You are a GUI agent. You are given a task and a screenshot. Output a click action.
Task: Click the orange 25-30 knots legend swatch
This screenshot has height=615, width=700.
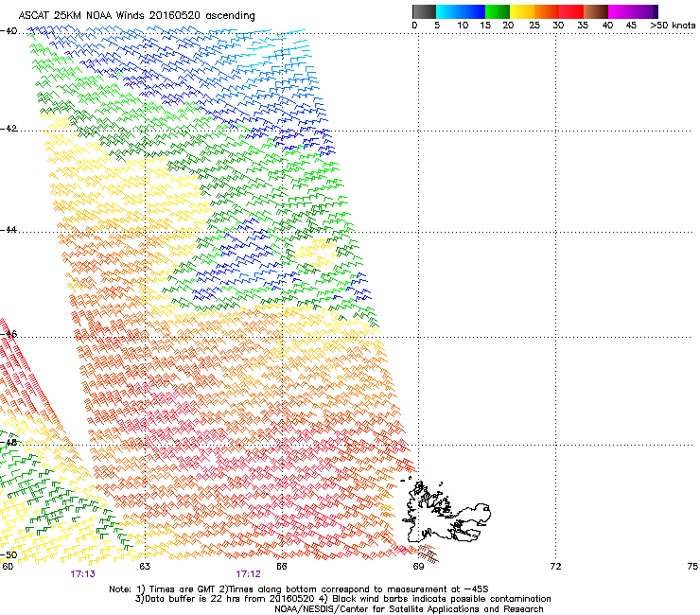[x=547, y=11]
